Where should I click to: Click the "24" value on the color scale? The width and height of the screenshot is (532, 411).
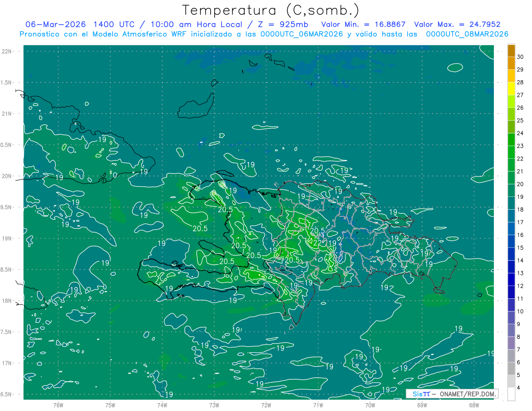tap(520, 133)
